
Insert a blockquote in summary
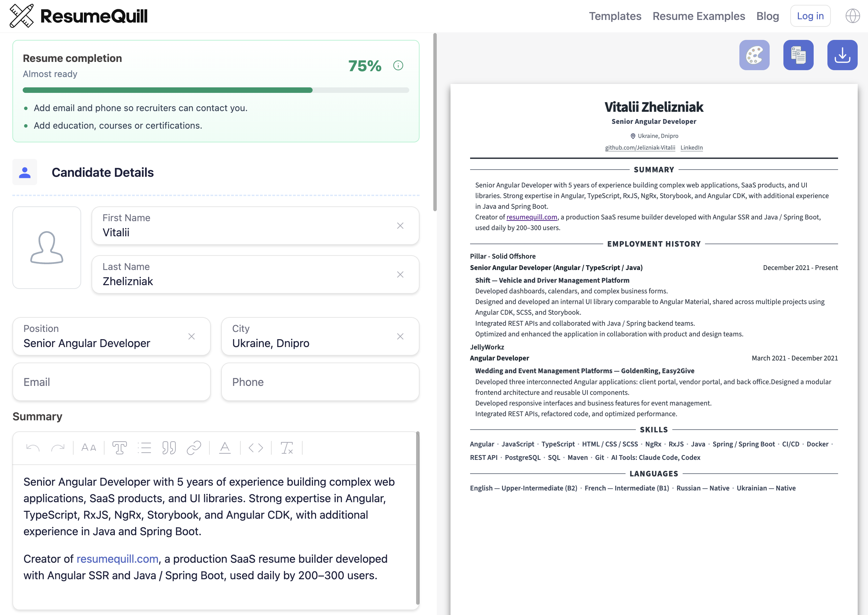[169, 448]
